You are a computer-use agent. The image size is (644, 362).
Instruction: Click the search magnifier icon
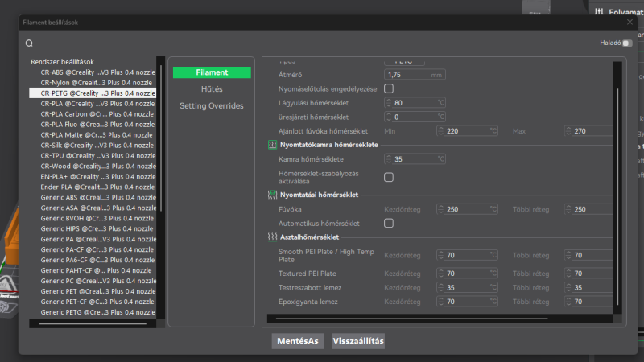click(x=29, y=43)
